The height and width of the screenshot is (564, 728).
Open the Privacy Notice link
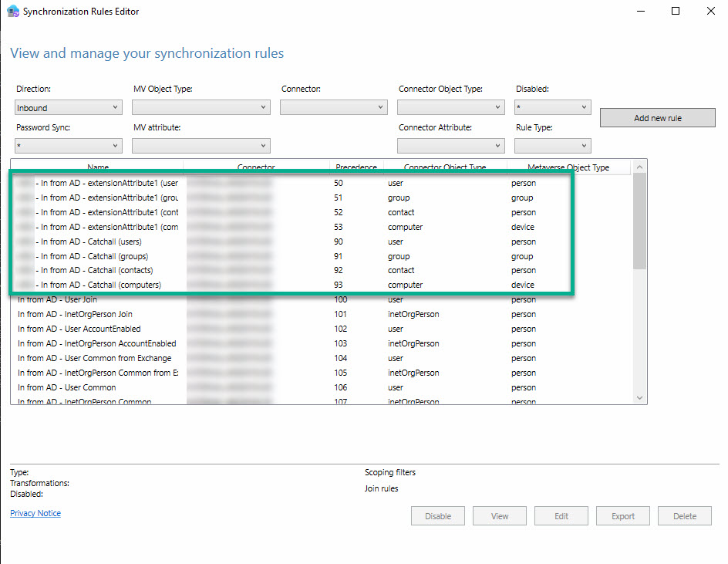(35, 513)
